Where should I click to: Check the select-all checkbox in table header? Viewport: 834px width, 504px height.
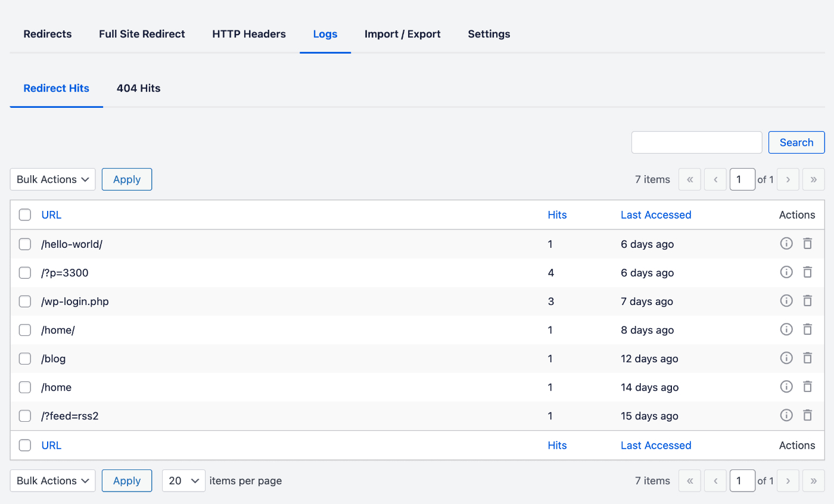pyautogui.click(x=24, y=214)
